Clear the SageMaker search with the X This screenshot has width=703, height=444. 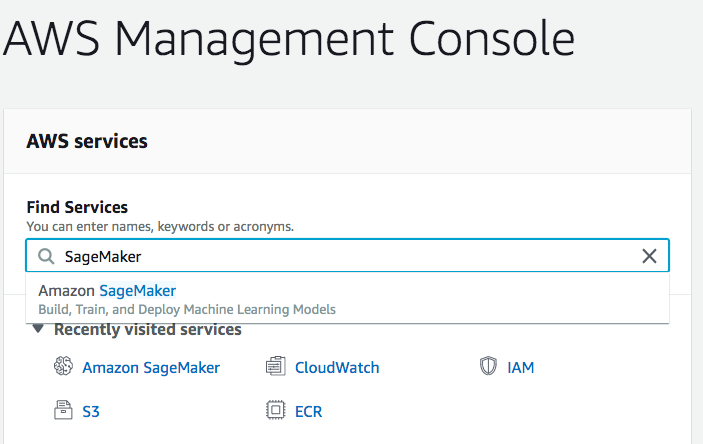(649, 257)
